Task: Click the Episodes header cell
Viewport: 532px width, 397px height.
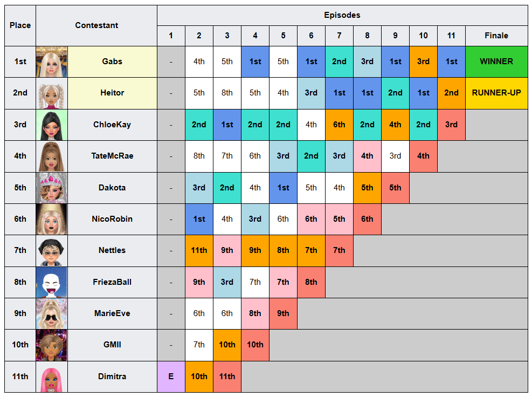Action: tap(342, 15)
